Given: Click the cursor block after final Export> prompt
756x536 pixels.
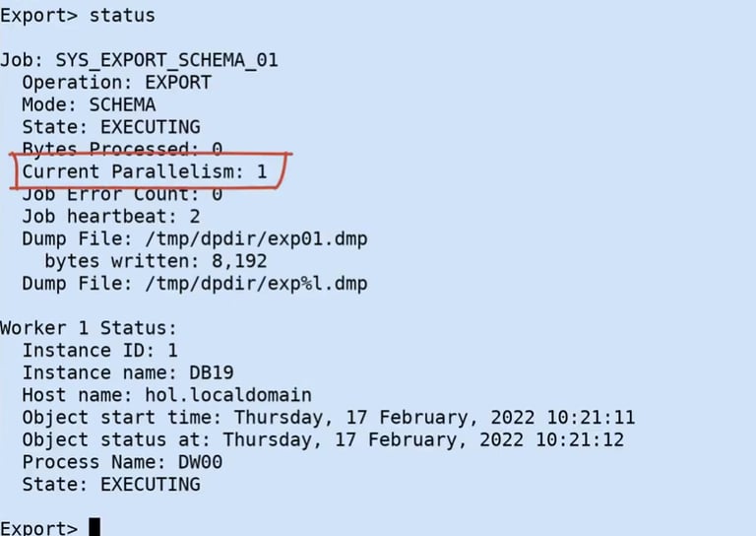Looking at the screenshot, I should pos(94,527).
